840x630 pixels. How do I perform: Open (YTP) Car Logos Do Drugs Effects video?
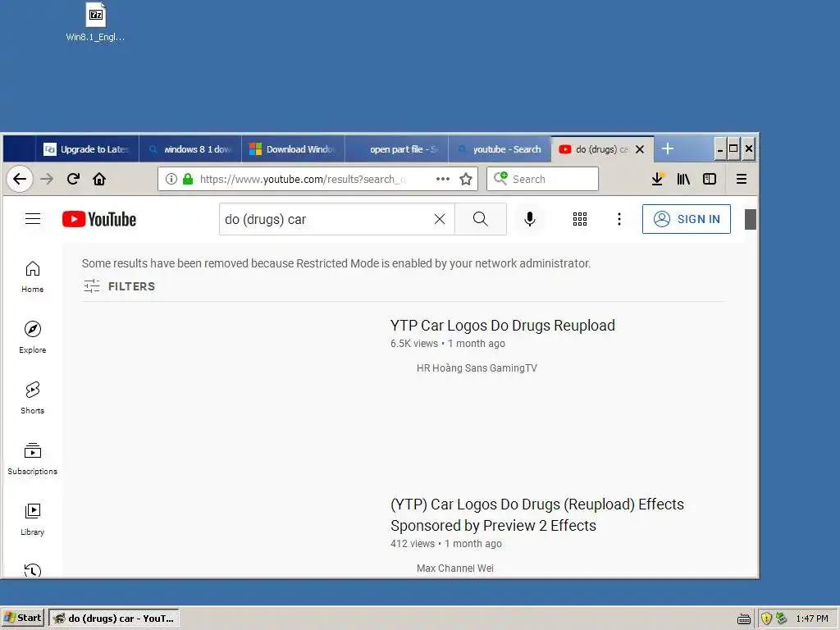coord(537,514)
